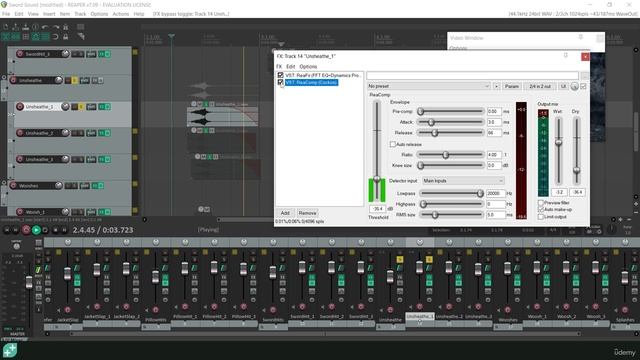This screenshot has height=360, width=640.
Task: Click the FX wet/dry mix knob
Action: pos(574,86)
